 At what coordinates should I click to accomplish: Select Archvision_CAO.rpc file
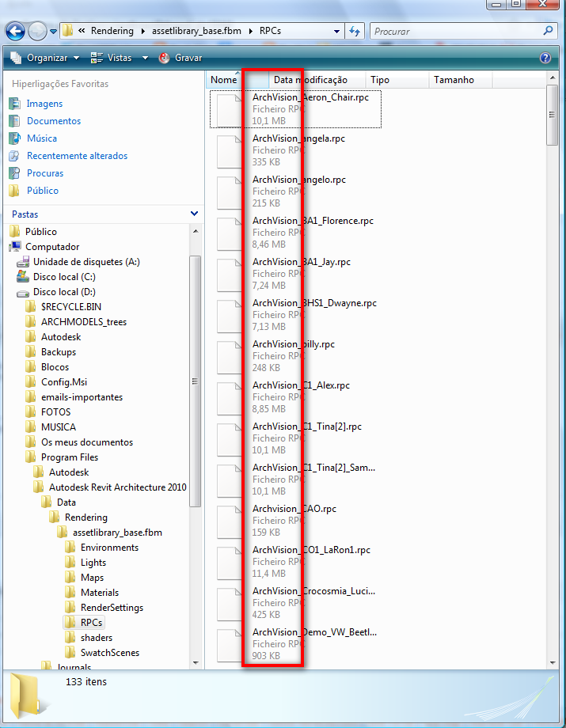[x=296, y=521]
